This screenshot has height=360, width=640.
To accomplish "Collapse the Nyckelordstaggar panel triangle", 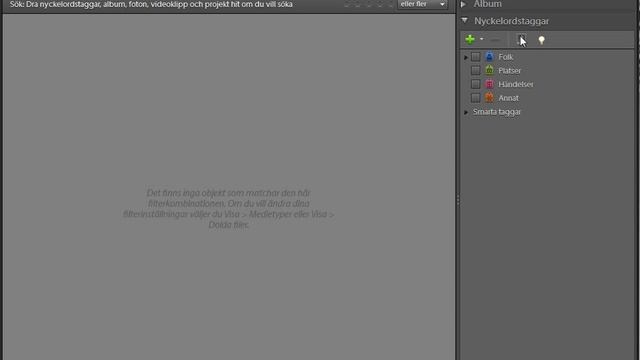I will pos(464,20).
